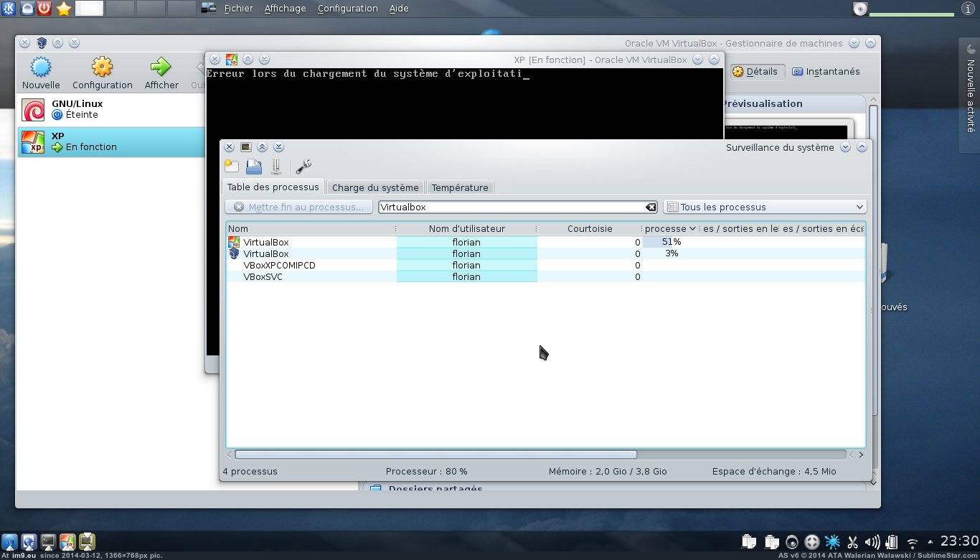Open the Tous les processus dropdown
The image size is (980, 560).
point(765,207)
